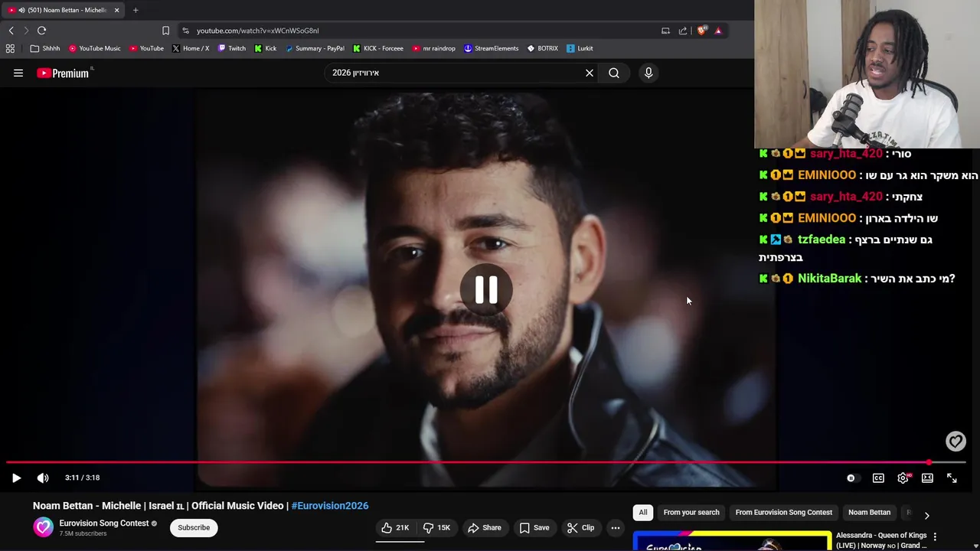The height and width of the screenshot is (551, 980).
Task: Click the large pause overlay on video
Action: coord(486,290)
